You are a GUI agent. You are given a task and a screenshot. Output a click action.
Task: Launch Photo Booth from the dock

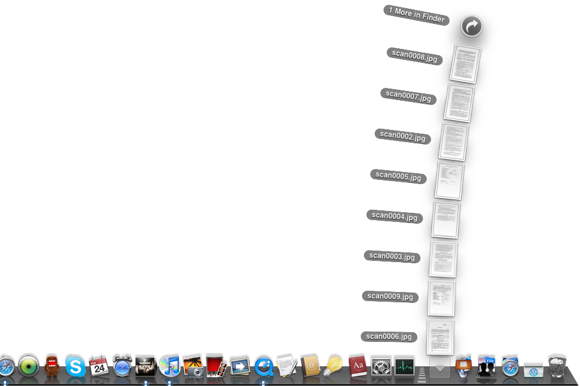[216, 366]
